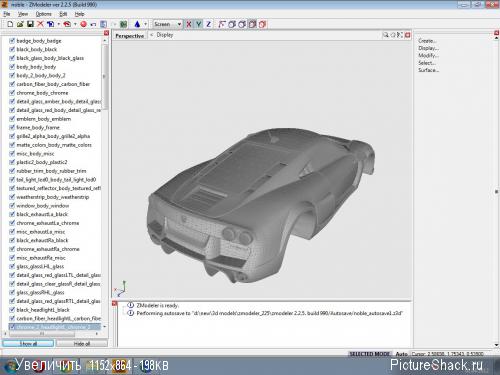Click the Show all button
This screenshot has height=375, width=500.
tap(28, 343)
